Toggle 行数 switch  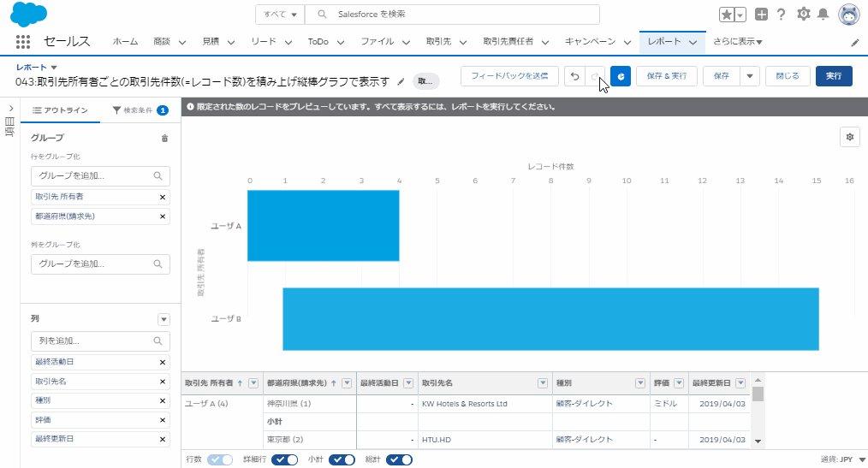(220, 459)
